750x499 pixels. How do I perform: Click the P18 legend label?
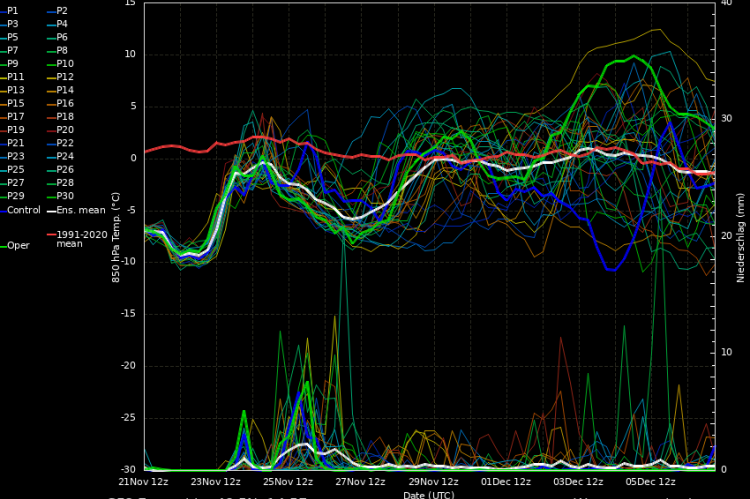(65, 117)
